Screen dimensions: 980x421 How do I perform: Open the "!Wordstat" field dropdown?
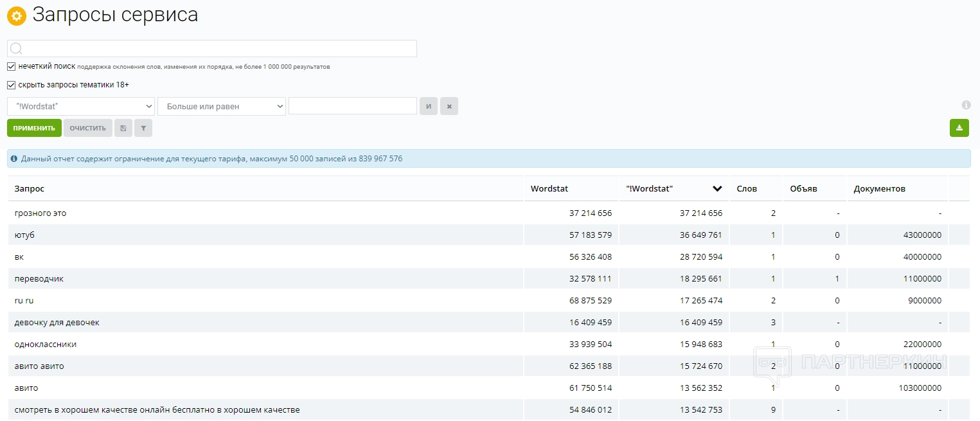(x=81, y=106)
